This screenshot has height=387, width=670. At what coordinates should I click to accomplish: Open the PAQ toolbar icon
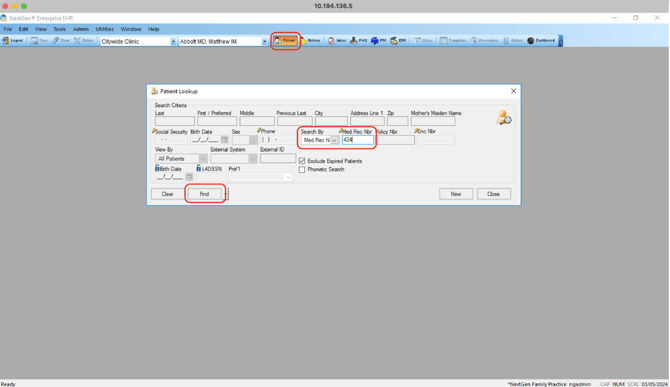[359, 41]
